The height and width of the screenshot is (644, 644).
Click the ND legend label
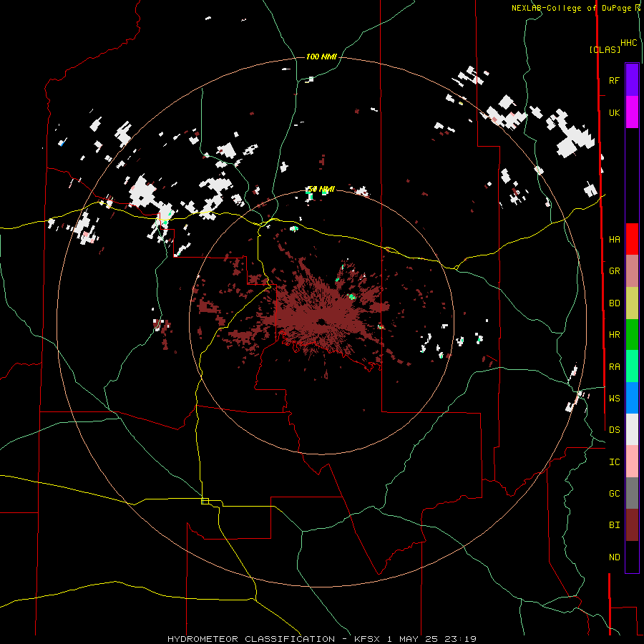tap(614, 557)
